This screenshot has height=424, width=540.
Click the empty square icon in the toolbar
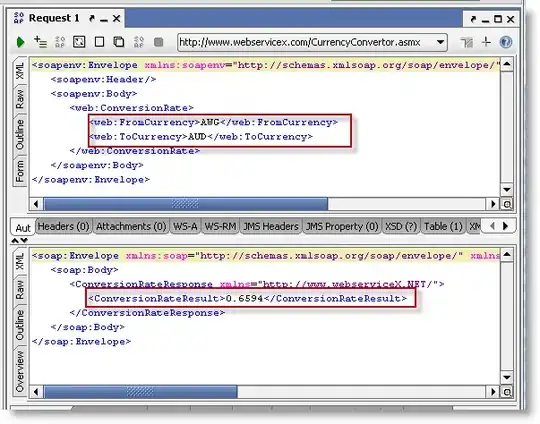pos(99,42)
